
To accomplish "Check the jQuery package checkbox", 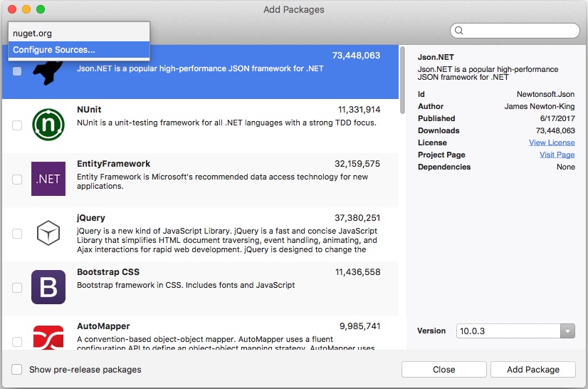I will (17, 233).
